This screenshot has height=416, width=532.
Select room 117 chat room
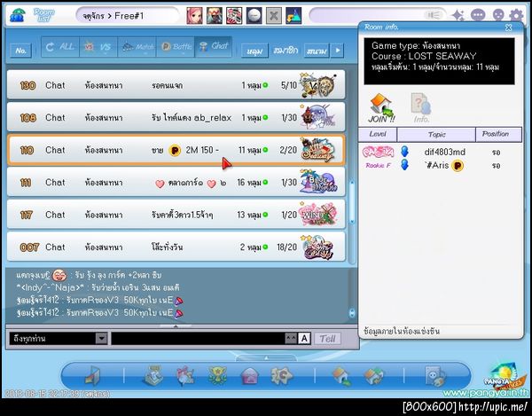tap(176, 215)
